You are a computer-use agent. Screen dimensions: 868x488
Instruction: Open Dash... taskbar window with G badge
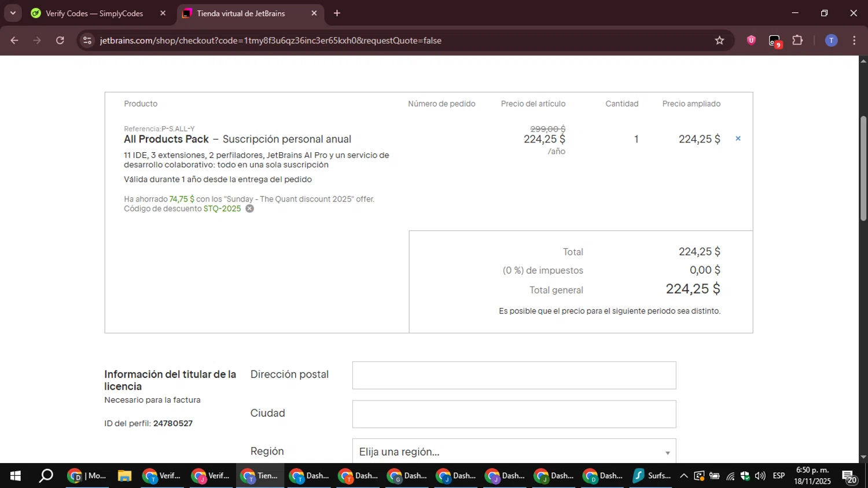407,476
